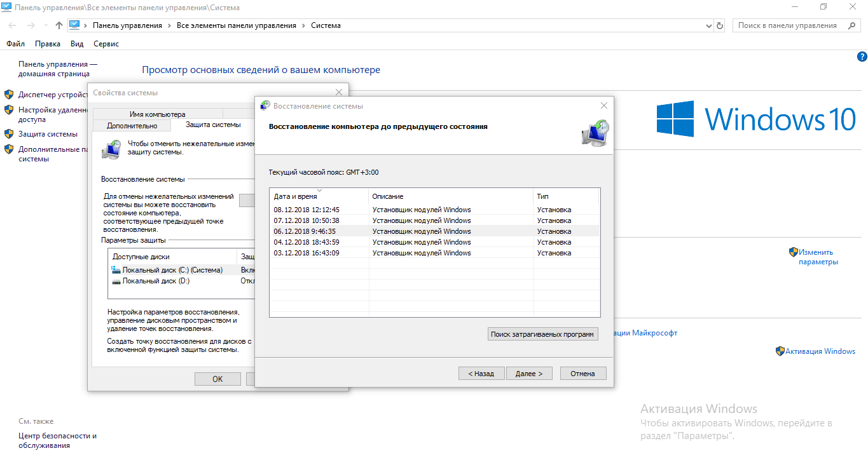Select restore point 08.12.2018 12:12:45
The height and width of the screenshot is (453, 868).
point(434,210)
